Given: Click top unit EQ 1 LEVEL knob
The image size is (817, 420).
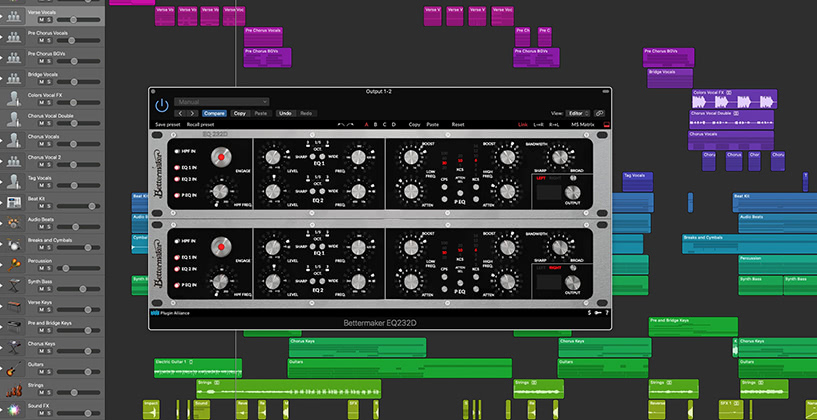Looking at the screenshot, I should [x=273, y=157].
